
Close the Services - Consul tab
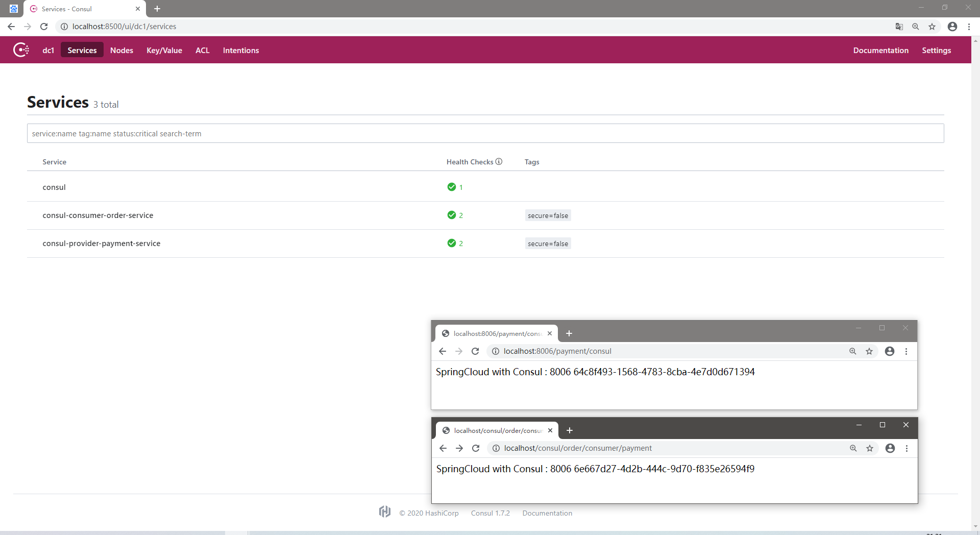coord(138,9)
